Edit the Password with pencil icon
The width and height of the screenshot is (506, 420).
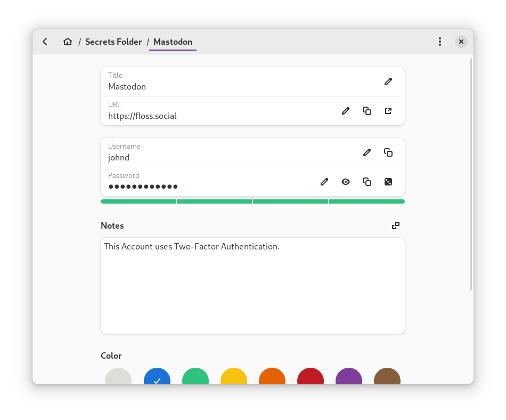pyautogui.click(x=324, y=182)
